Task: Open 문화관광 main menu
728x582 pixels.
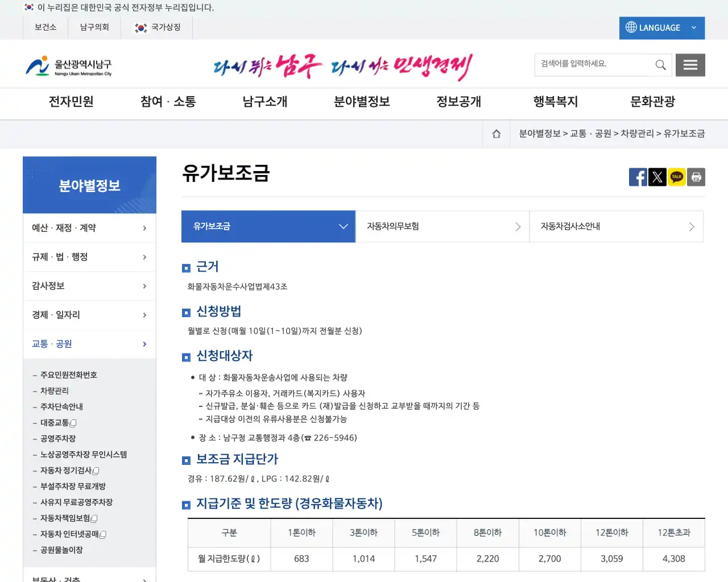Action: 653,102
